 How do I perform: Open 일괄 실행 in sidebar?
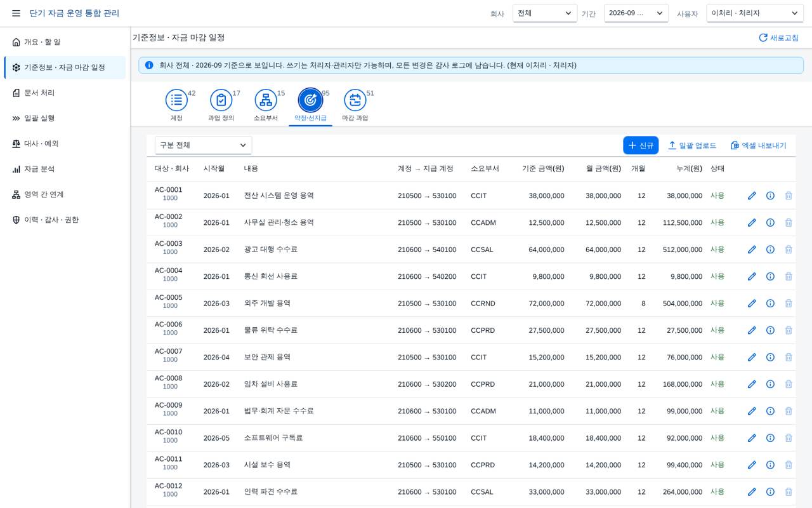pos(65,118)
